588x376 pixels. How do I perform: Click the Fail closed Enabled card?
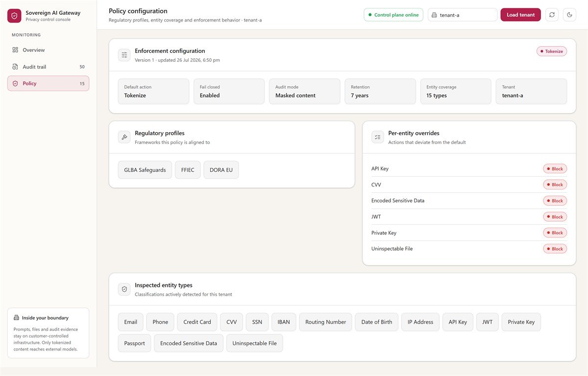[x=229, y=92]
